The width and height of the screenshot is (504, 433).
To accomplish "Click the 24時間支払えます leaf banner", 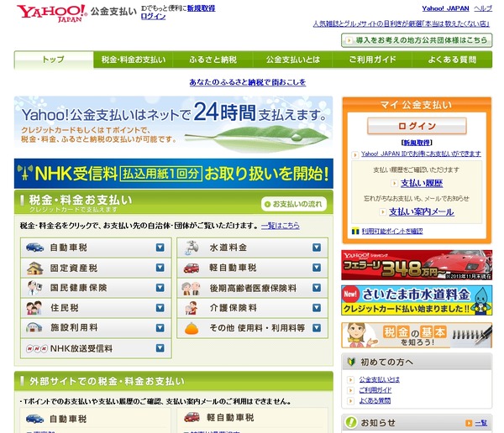I will pyautogui.click(x=174, y=125).
